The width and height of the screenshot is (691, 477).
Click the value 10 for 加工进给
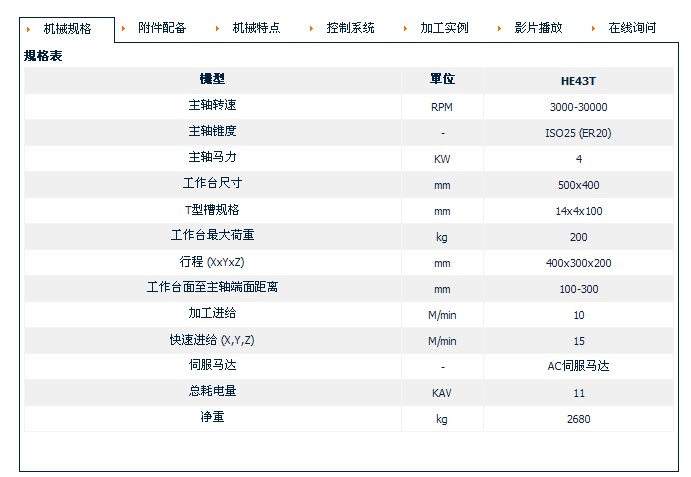[579, 315]
